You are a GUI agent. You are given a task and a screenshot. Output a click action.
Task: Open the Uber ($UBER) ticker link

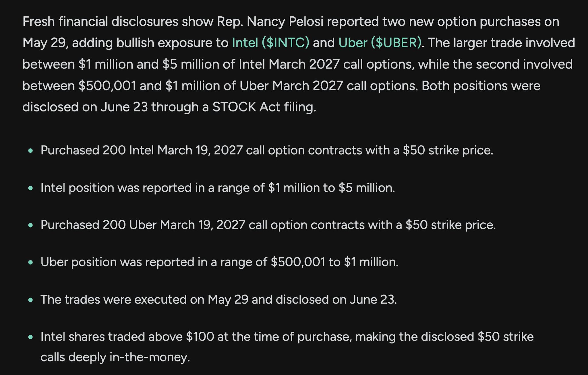pos(380,43)
